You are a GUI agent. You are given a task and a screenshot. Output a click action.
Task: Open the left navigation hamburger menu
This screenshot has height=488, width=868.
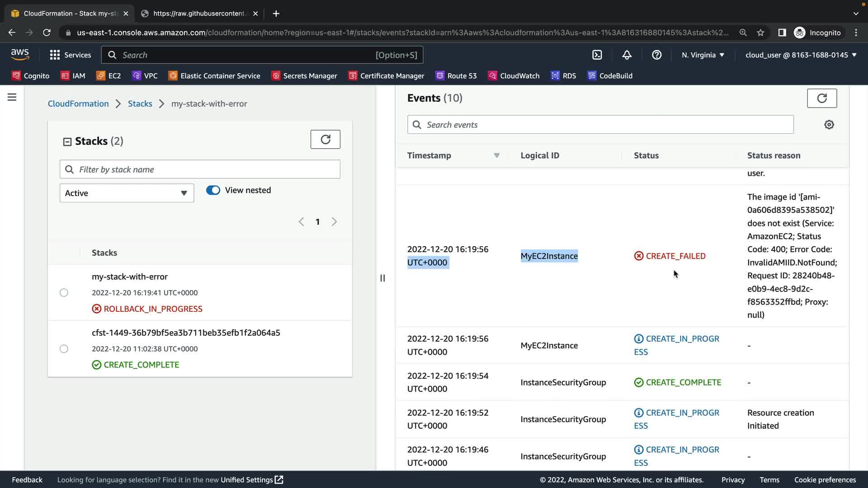(x=12, y=97)
